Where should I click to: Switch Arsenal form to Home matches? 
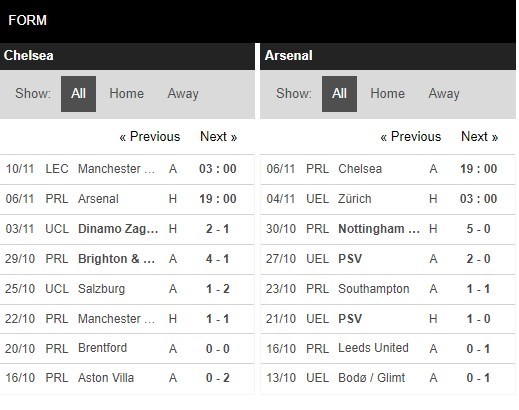point(387,94)
